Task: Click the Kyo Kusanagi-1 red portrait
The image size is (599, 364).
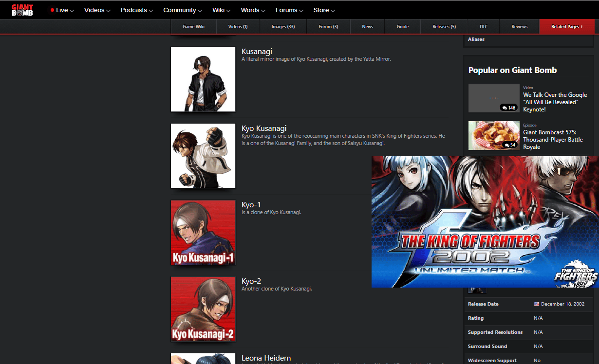Action: (203, 233)
